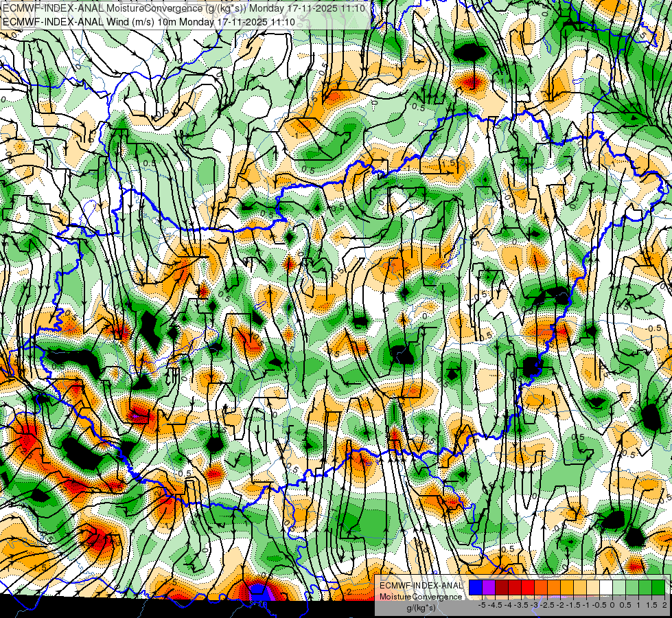This screenshot has width=672, height=618.
Task: Click the blue legend swatch
Action: (x=476, y=587)
